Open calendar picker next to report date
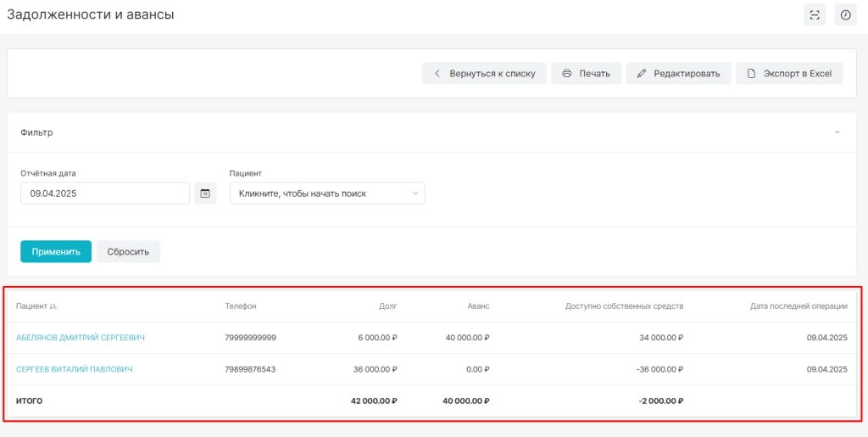The width and height of the screenshot is (868, 437). (205, 193)
